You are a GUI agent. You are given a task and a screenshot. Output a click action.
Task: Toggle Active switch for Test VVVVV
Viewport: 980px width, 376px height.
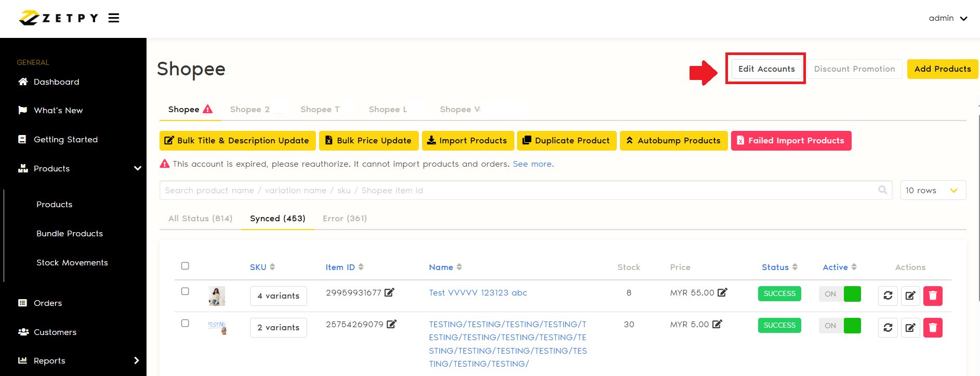[x=840, y=294]
